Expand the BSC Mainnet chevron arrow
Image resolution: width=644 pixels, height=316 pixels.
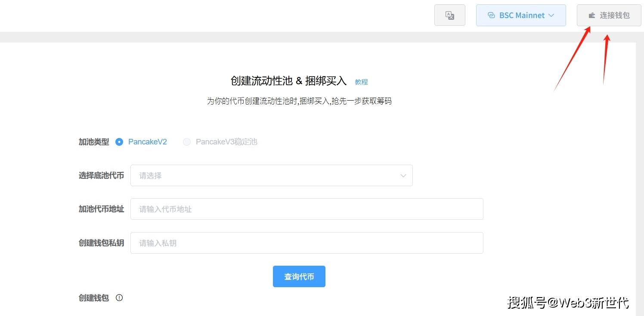[x=551, y=15]
